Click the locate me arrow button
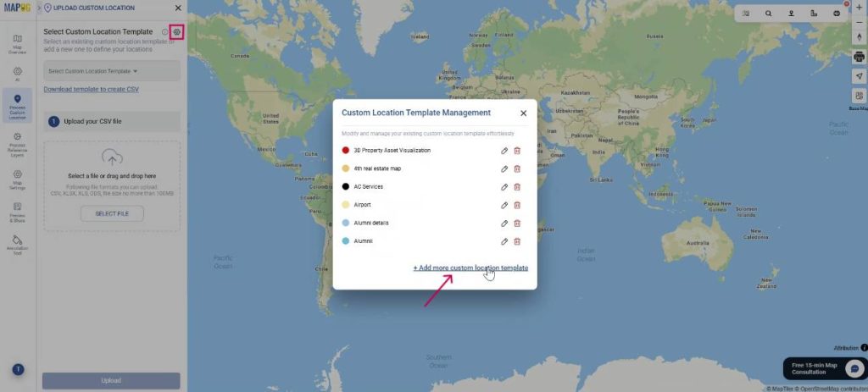The image size is (868, 392). tap(860, 75)
